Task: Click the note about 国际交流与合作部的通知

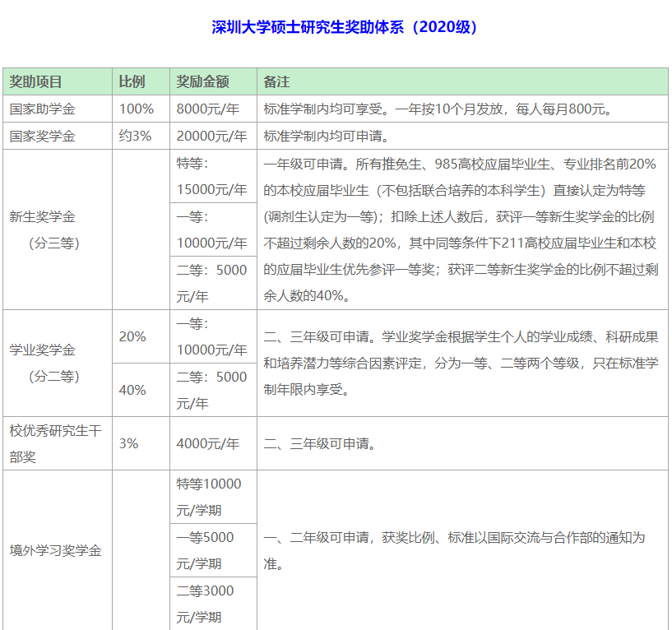Action: pyautogui.click(x=462, y=550)
